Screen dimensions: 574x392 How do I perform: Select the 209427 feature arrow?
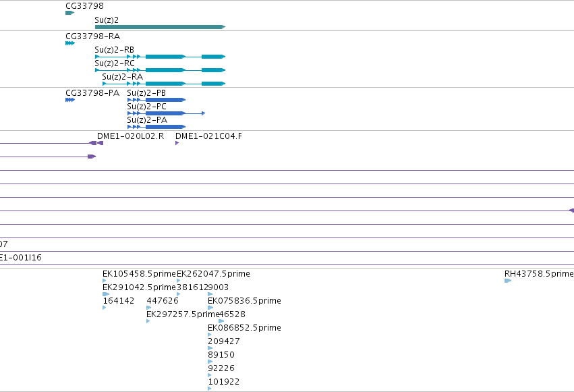[210, 348]
